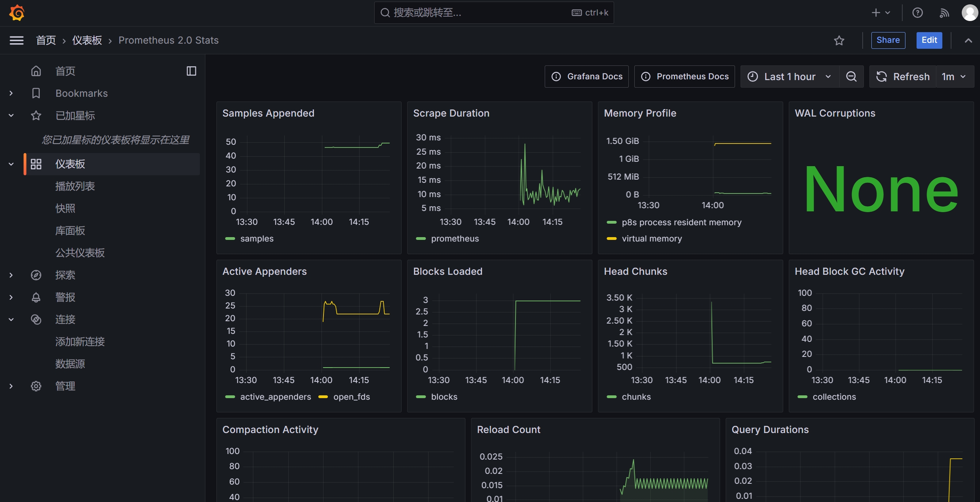Click the Grafana Docs link text
Screen dimensions: 980x502
click(x=595, y=77)
